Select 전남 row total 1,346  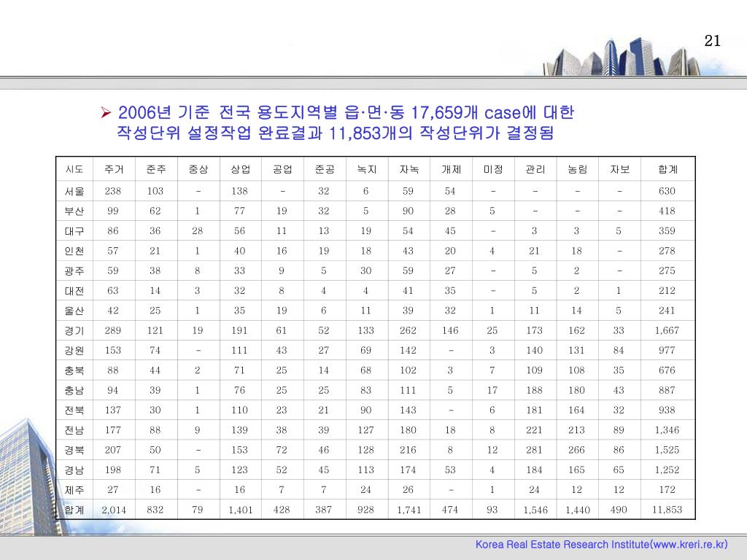[x=667, y=430]
